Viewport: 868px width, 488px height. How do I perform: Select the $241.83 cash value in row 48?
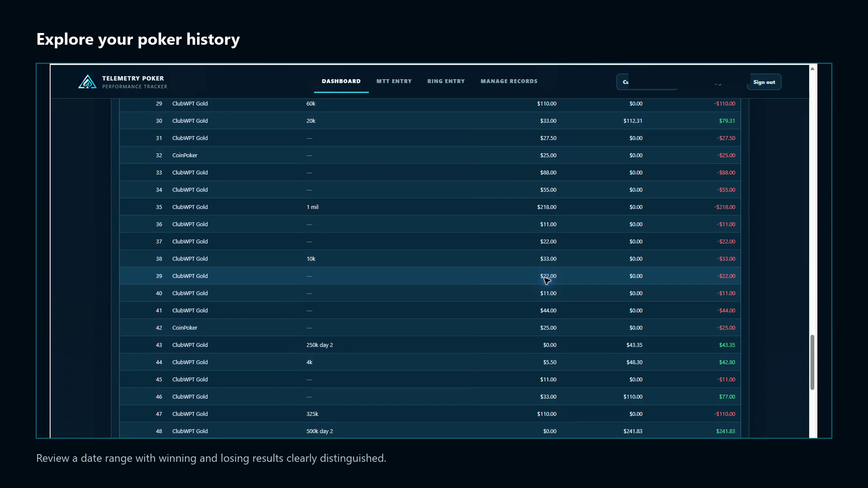[x=633, y=432]
